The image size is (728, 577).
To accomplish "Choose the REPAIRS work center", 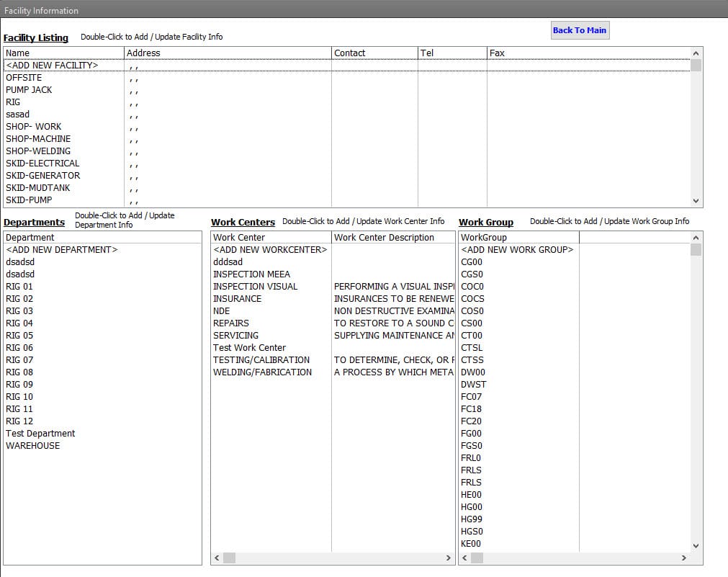I will pos(333,323).
